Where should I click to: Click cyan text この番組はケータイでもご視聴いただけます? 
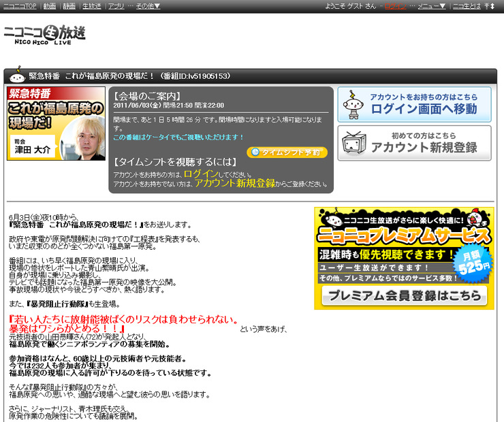(x=178, y=137)
